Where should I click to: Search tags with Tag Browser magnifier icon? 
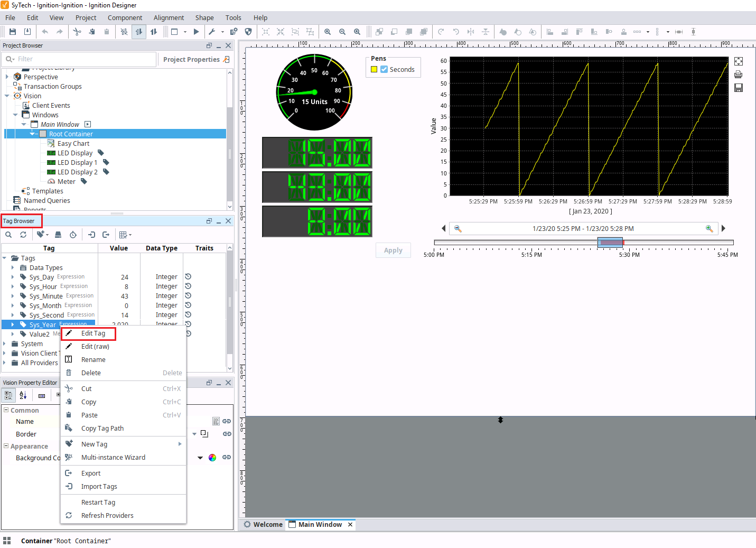[8, 235]
